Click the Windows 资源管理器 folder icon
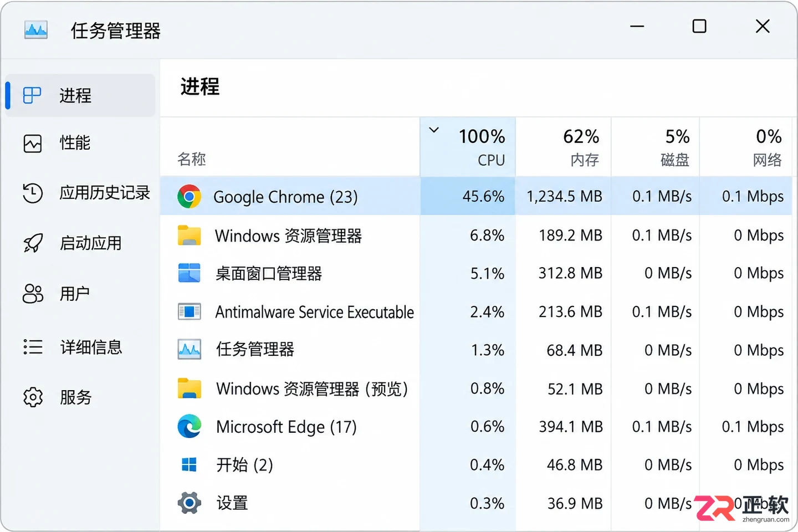798x532 pixels. point(190,235)
